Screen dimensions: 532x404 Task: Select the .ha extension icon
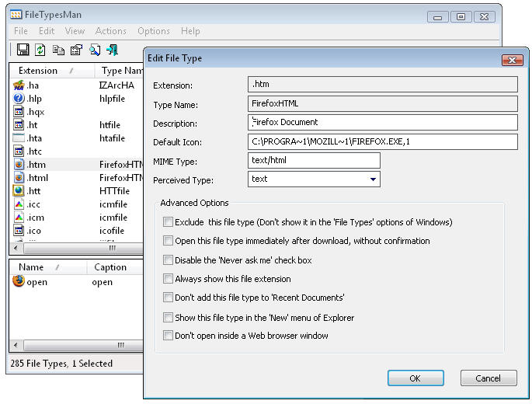point(19,85)
